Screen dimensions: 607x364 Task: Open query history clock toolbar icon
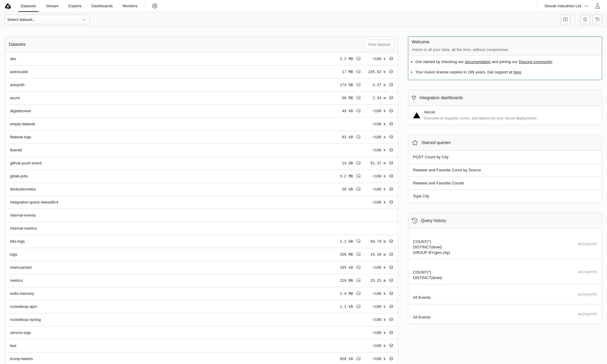pyautogui.click(x=597, y=19)
